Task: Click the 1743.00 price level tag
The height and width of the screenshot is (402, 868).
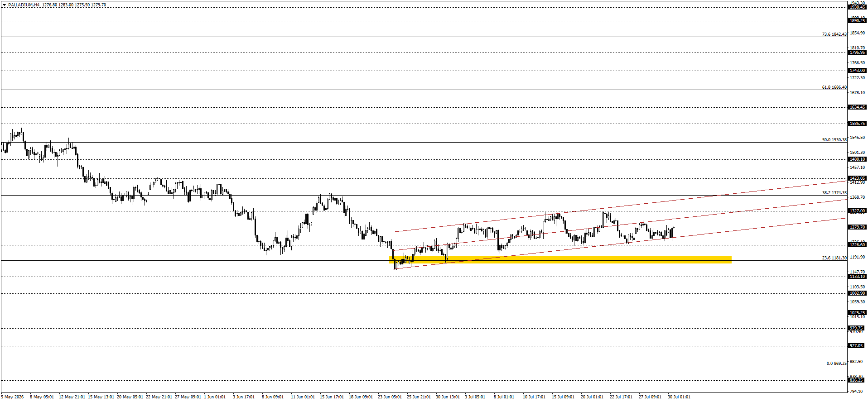Action: [x=857, y=71]
